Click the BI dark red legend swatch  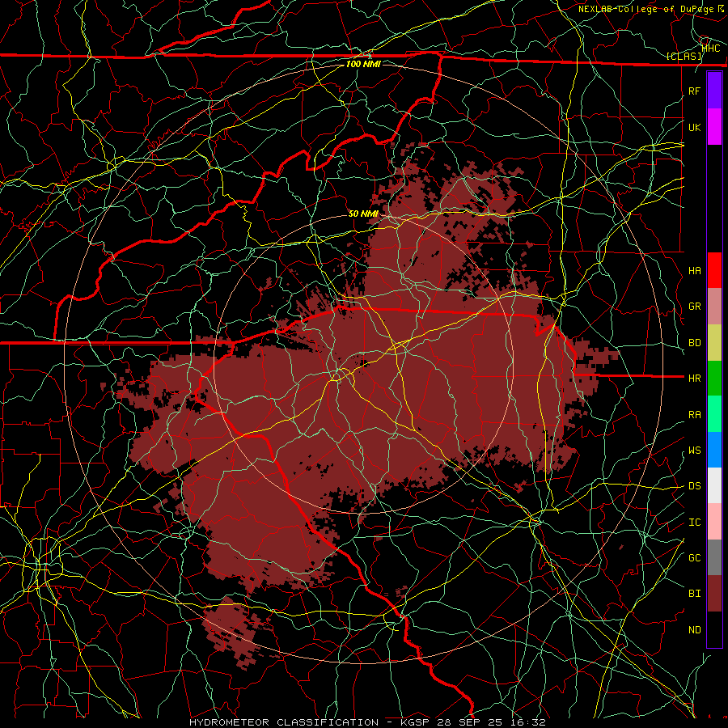pos(714,594)
